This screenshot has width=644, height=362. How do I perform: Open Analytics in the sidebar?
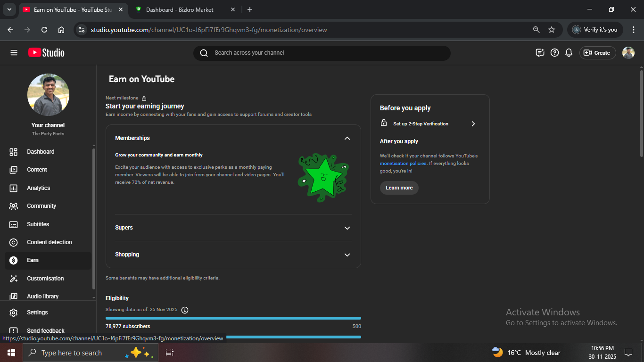coord(39,188)
